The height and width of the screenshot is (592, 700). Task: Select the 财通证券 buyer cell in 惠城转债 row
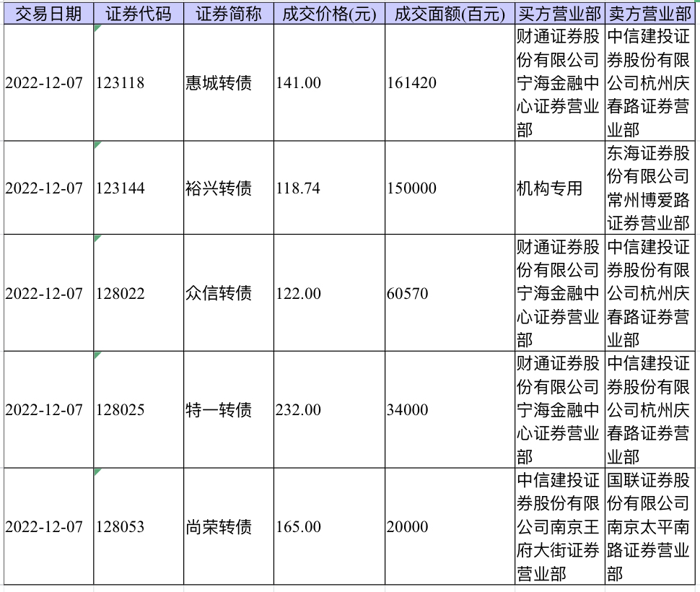[x=560, y=82]
